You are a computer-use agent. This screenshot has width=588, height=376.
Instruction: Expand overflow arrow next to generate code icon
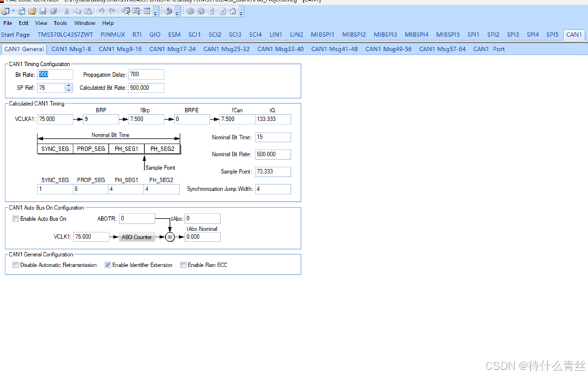coord(177,14)
